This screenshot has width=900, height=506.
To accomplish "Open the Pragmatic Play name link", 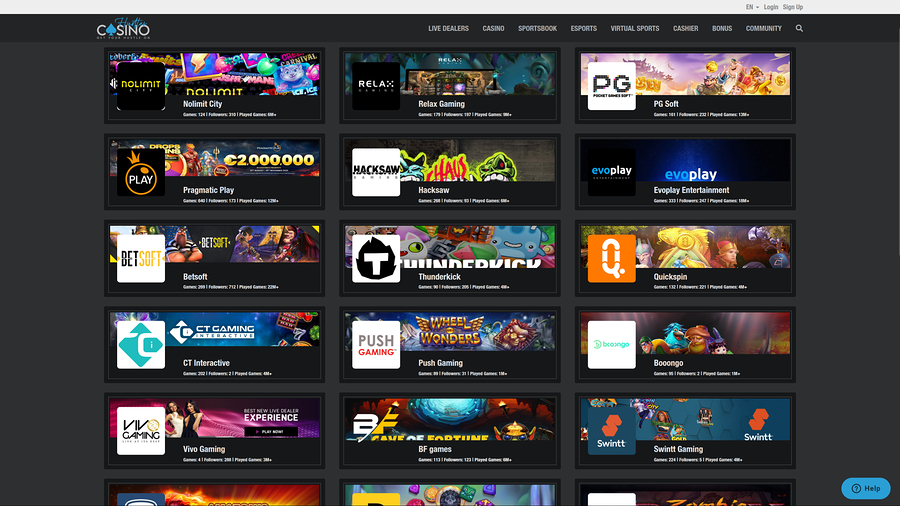I will [x=208, y=190].
